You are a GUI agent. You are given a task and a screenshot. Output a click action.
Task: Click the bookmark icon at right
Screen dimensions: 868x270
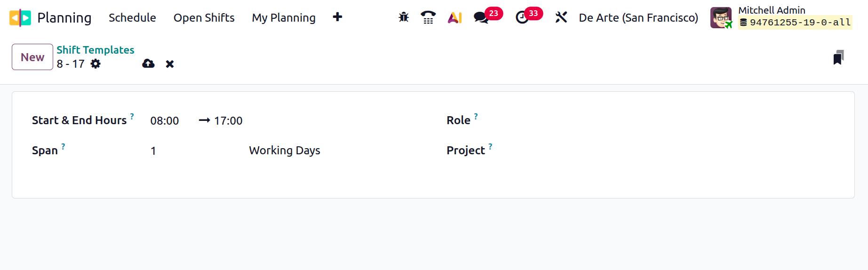[x=838, y=57]
